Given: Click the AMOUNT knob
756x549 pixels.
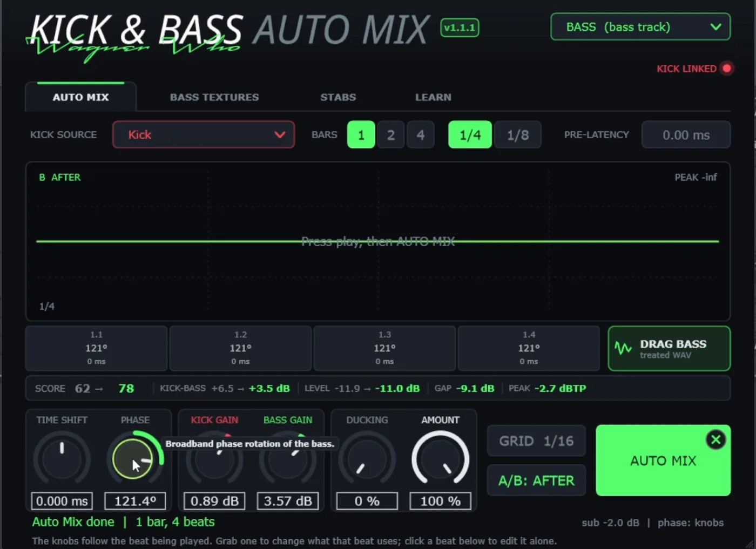Looking at the screenshot, I should click(440, 459).
